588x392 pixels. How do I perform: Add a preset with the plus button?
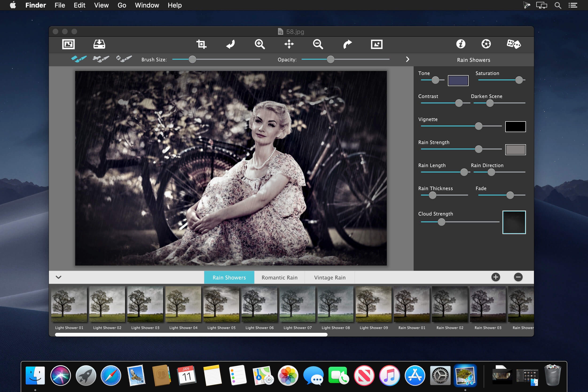495,277
